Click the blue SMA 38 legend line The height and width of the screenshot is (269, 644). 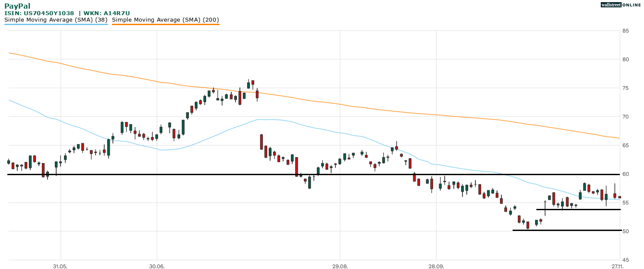click(56, 24)
